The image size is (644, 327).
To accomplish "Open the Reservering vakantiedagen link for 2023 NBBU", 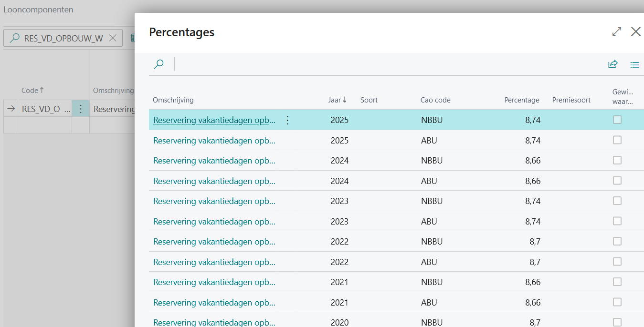I will (214, 201).
